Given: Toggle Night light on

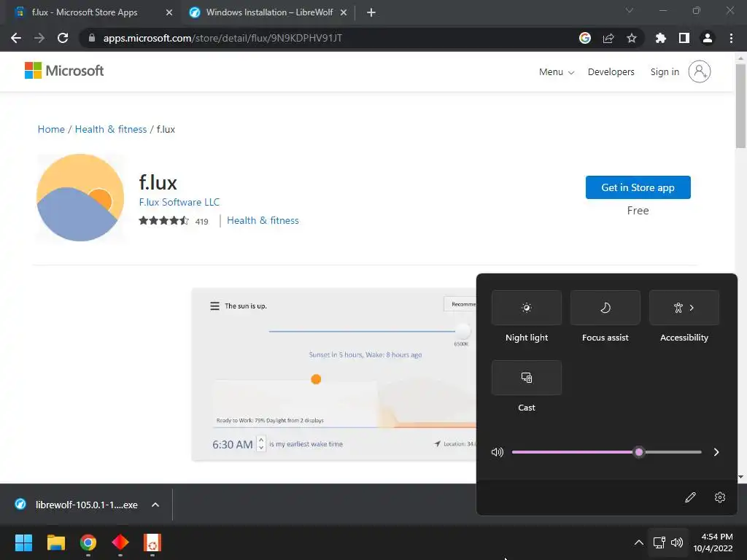Looking at the screenshot, I should (527, 308).
